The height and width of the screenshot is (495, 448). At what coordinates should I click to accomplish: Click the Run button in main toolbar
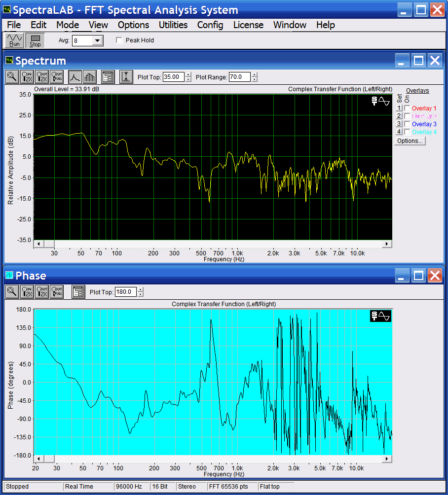[14, 40]
